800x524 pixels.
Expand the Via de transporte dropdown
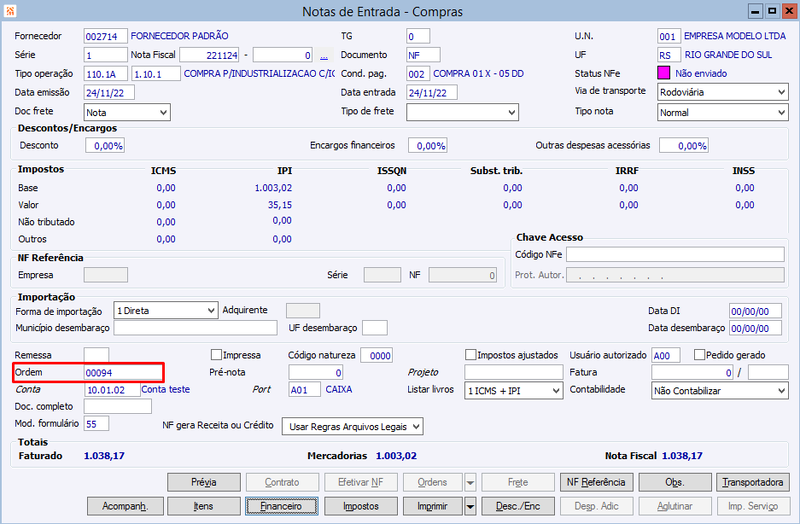coord(722,92)
